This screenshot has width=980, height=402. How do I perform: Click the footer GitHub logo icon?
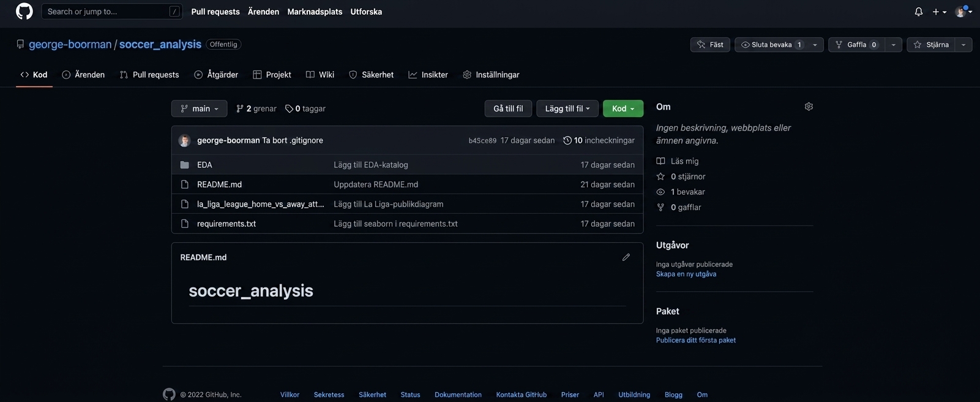click(169, 394)
